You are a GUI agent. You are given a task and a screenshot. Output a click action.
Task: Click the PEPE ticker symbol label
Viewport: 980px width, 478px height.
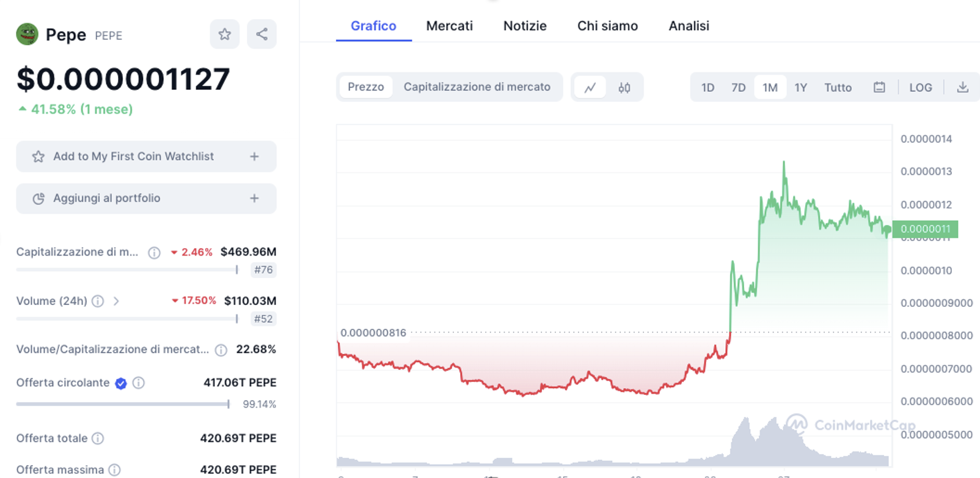[x=108, y=36]
